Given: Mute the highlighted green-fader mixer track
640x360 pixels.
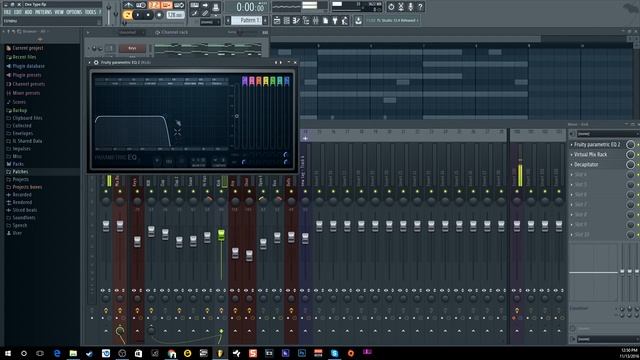Looking at the screenshot, I should (221, 191).
